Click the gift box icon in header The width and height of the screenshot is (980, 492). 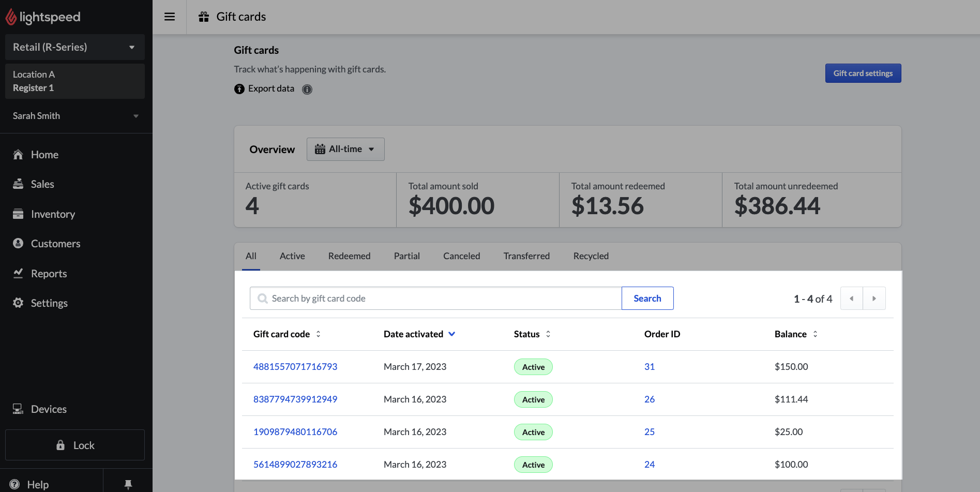click(204, 17)
